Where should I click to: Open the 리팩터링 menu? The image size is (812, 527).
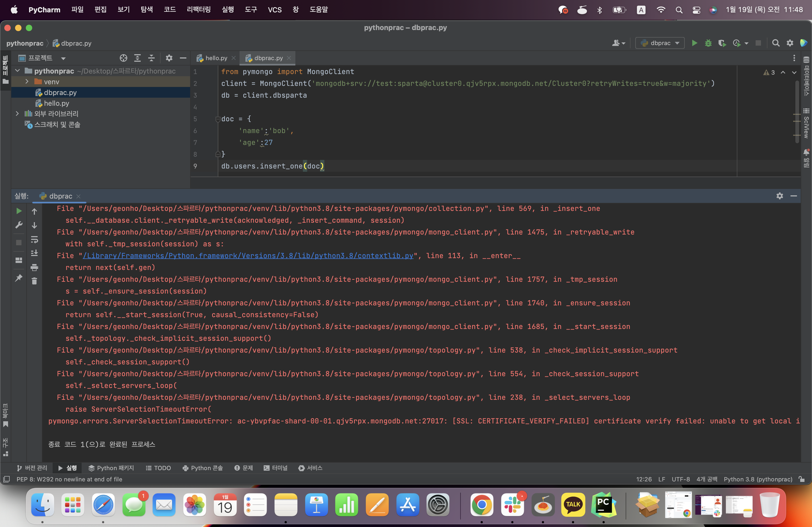[x=198, y=10]
